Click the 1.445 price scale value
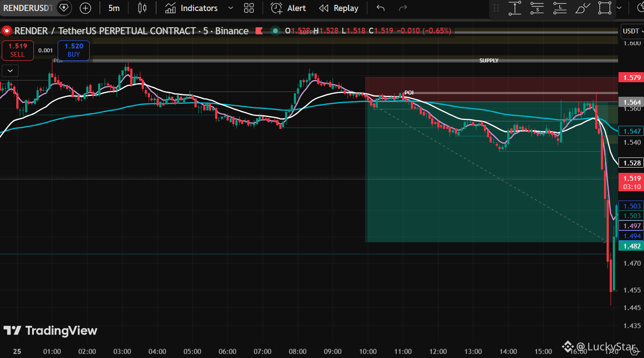The height and width of the screenshot is (358, 644). click(632, 307)
